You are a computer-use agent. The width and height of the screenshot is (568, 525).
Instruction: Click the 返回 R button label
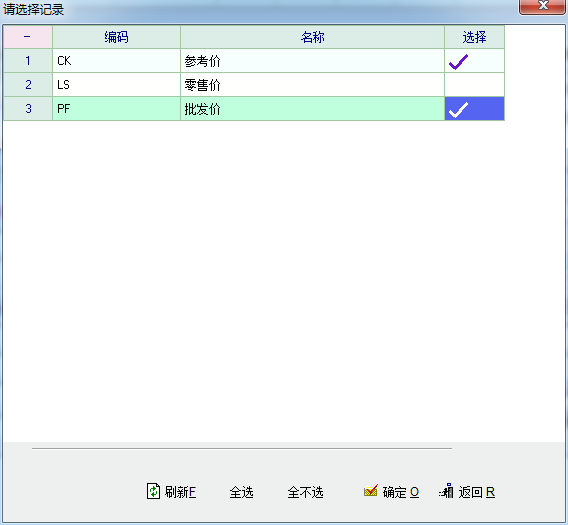pyautogui.click(x=476, y=492)
